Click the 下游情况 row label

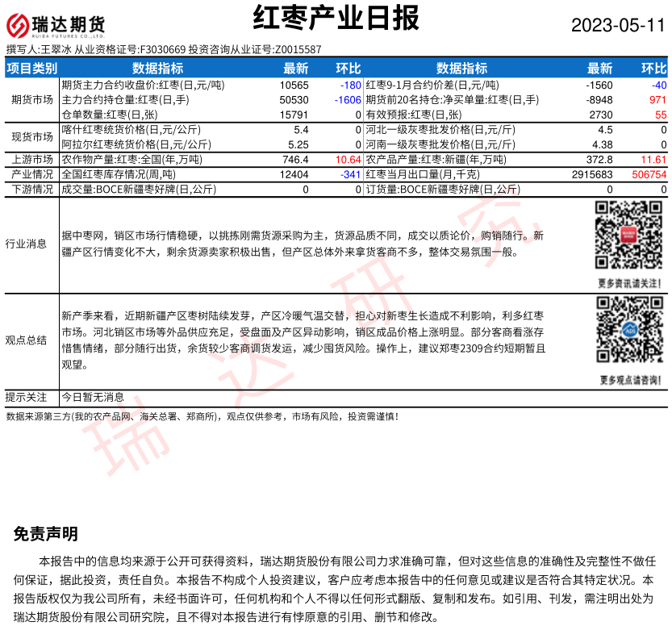(x=31, y=190)
